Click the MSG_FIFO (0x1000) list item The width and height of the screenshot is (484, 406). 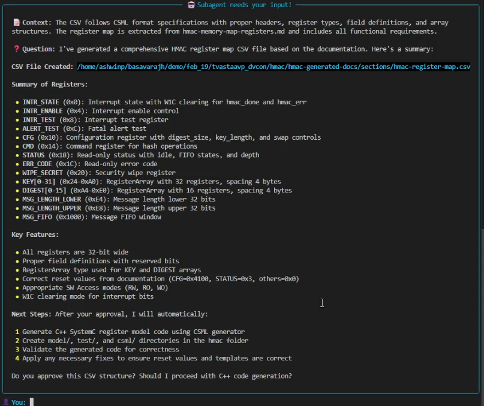92,217
